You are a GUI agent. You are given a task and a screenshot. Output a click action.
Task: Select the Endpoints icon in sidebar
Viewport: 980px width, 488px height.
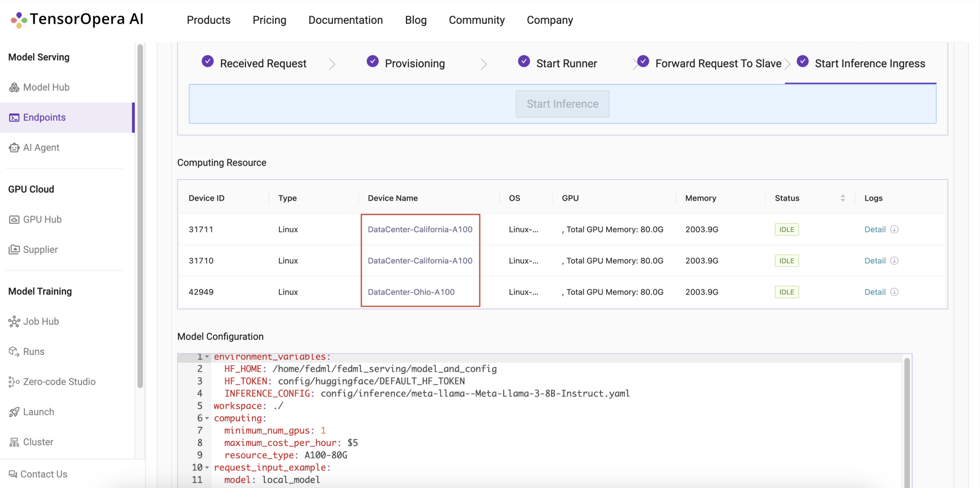pos(13,117)
